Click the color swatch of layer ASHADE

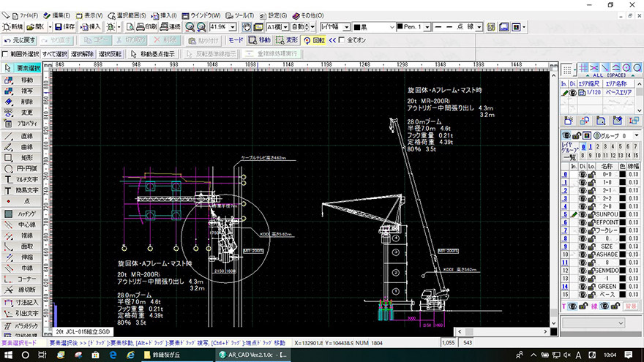pyautogui.click(x=623, y=254)
